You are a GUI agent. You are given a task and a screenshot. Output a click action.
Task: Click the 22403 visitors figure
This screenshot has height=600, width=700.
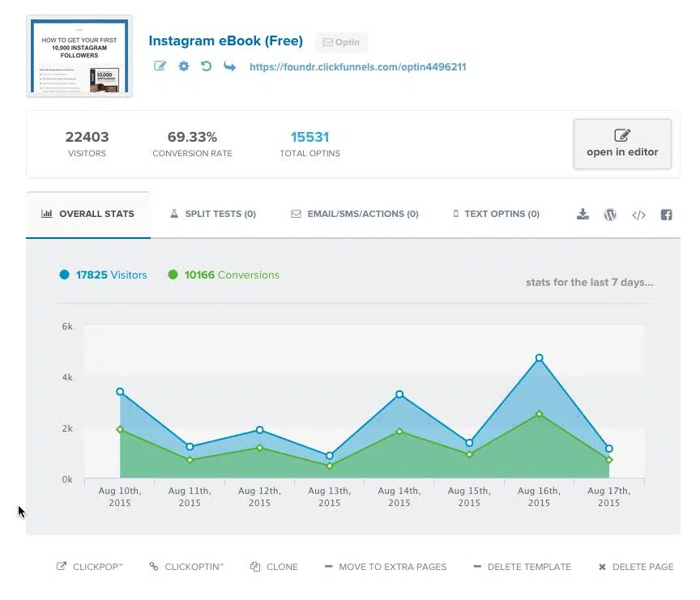click(87, 137)
